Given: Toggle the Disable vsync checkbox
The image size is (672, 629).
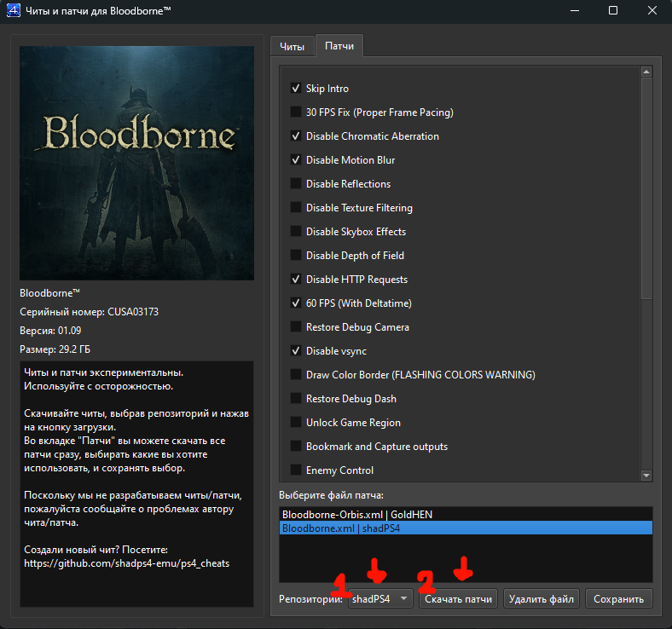Looking at the screenshot, I should click(296, 351).
